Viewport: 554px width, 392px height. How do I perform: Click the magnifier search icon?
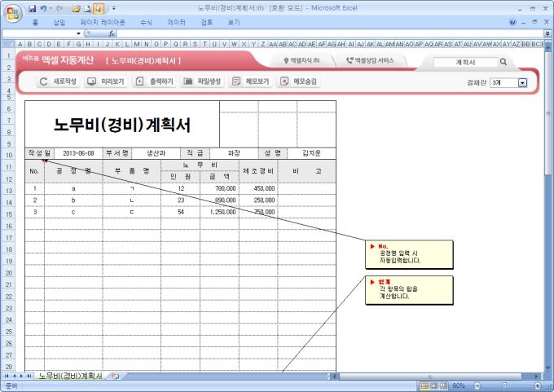tap(503, 62)
